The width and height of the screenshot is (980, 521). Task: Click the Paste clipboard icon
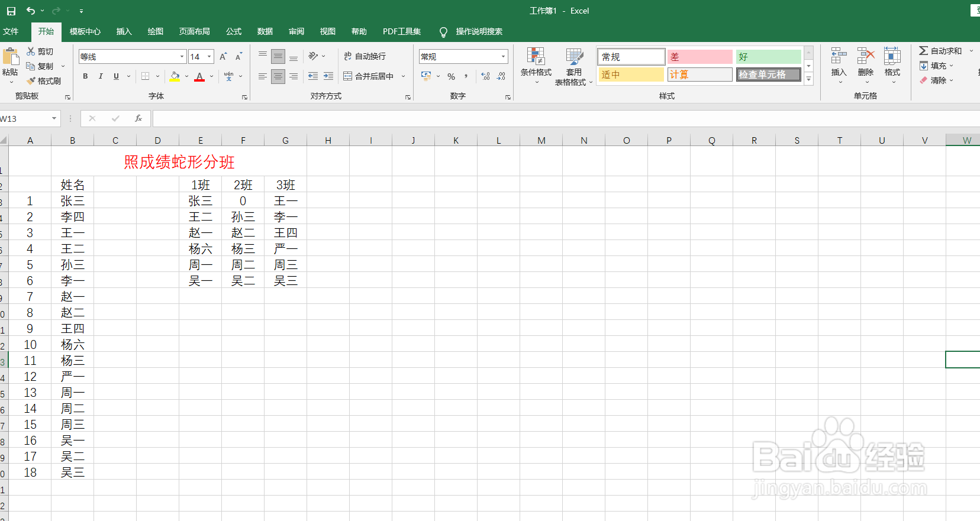11,57
